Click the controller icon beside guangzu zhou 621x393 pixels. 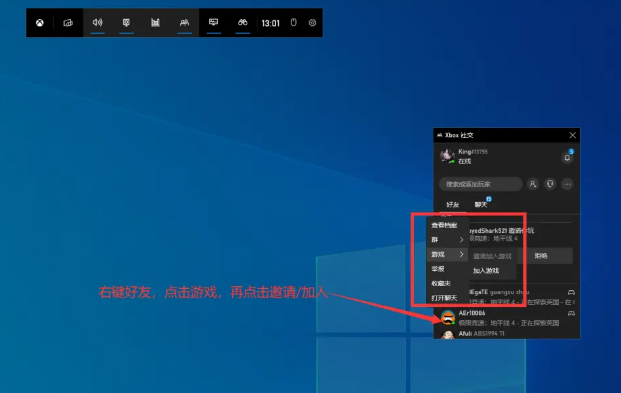(x=571, y=292)
